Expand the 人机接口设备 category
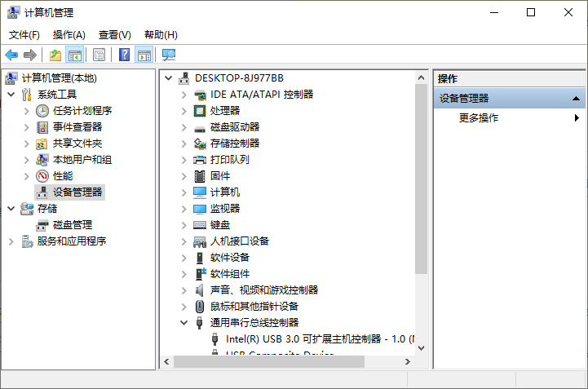The height and width of the screenshot is (389, 588). click(x=183, y=241)
